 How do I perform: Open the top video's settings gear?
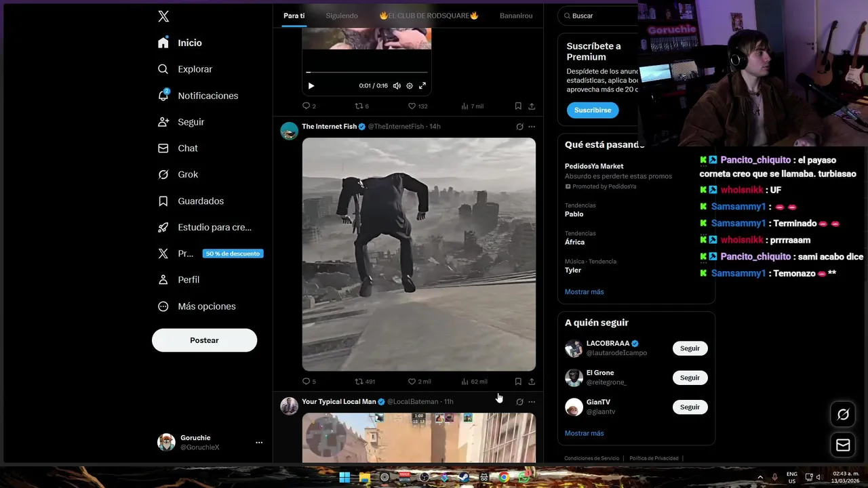point(410,86)
